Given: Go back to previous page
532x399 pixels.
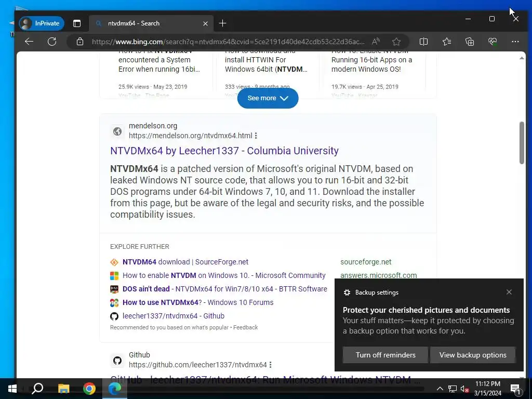Looking at the screenshot, I should [29, 42].
